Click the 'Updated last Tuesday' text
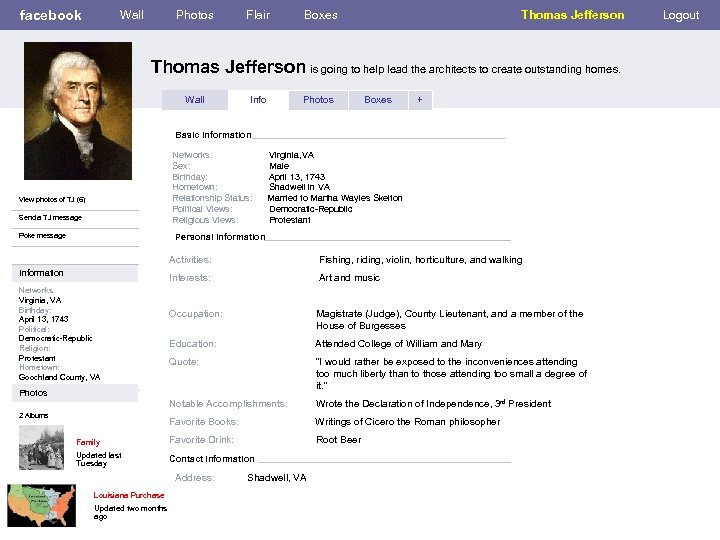This screenshot has width=720, height=540. [x=99, y=459]
